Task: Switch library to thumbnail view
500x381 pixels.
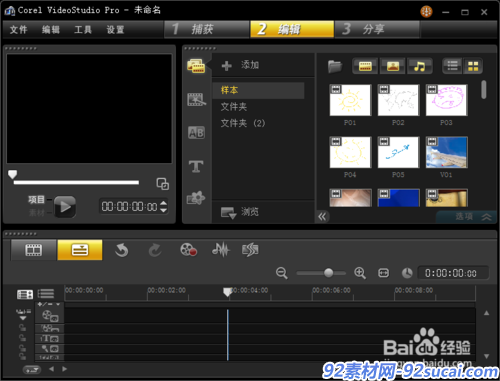Action: tap(473, 66)
